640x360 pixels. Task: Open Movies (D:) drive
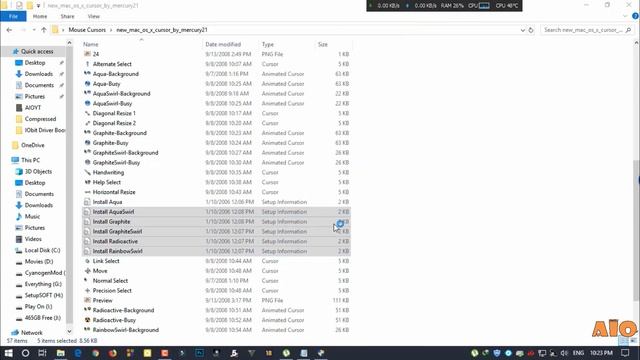39,261
